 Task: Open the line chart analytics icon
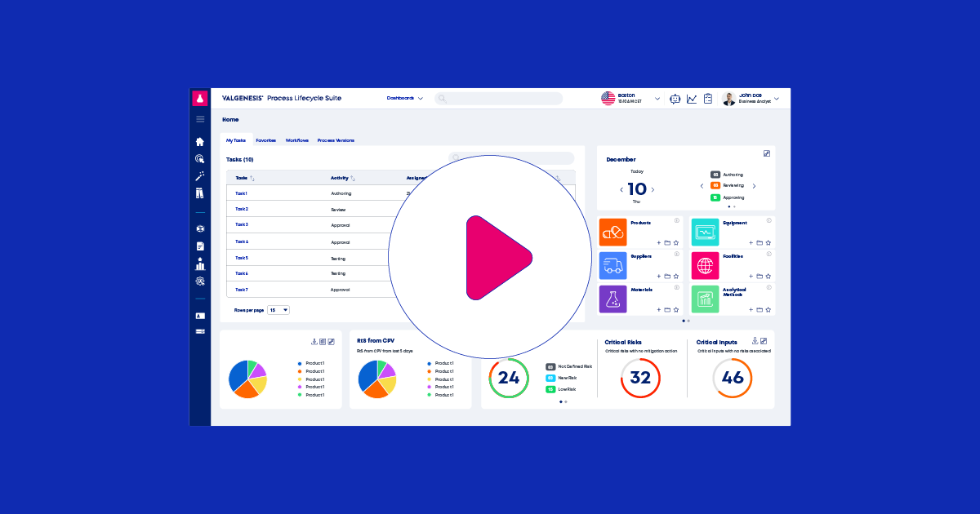click(692, 99)
